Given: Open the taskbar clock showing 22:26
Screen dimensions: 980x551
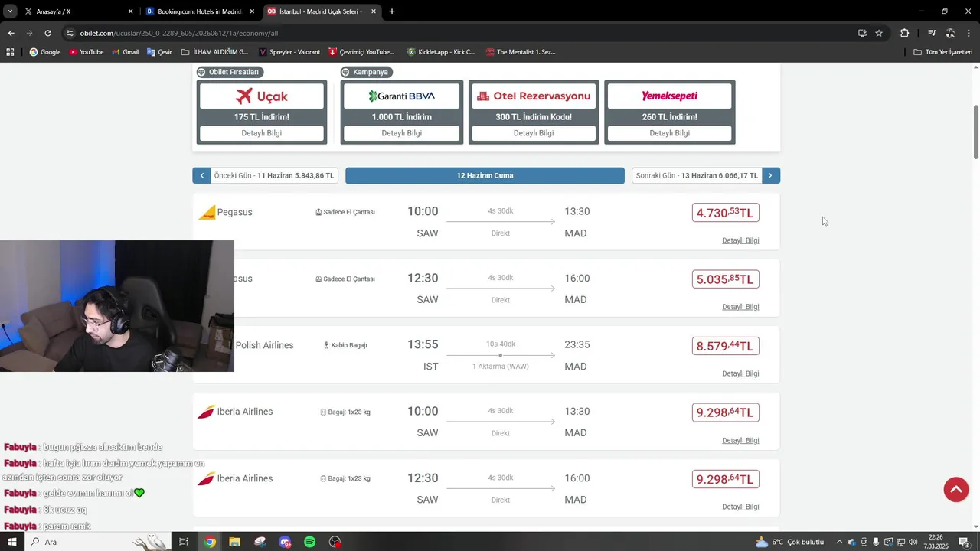Looking at the screenshot, I should tap(936, 542).
